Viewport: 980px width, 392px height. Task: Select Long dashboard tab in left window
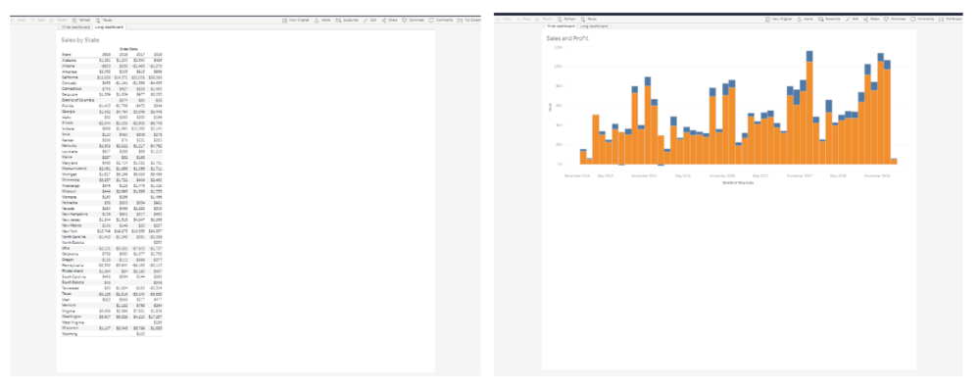click(110, 26)
